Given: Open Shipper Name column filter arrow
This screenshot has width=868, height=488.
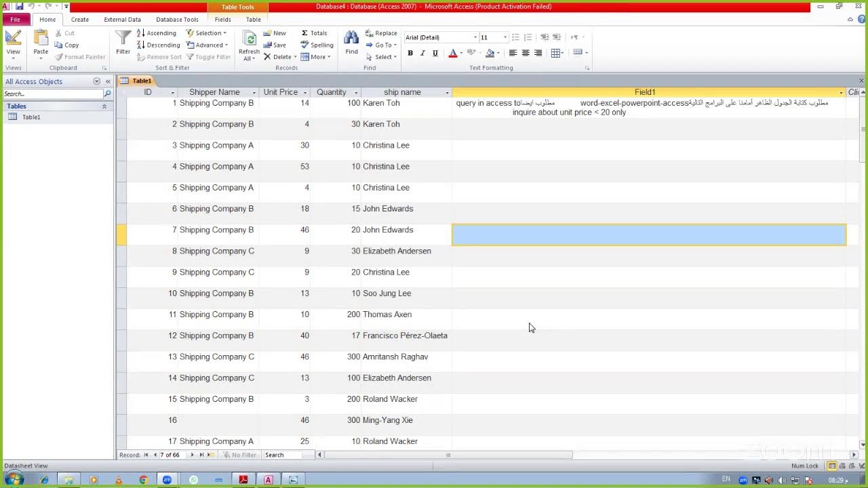Looking at the screenshot, I should point(254,92).
